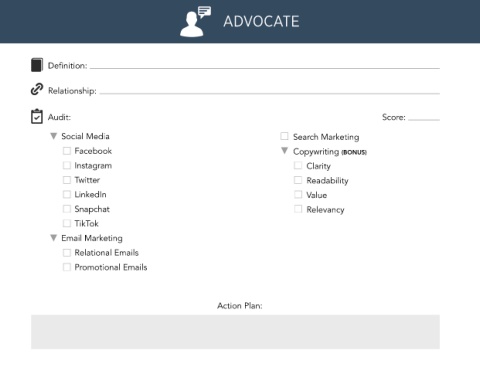Check the Readability checkbox
This screenshot has width=480, height=371.
298,180
